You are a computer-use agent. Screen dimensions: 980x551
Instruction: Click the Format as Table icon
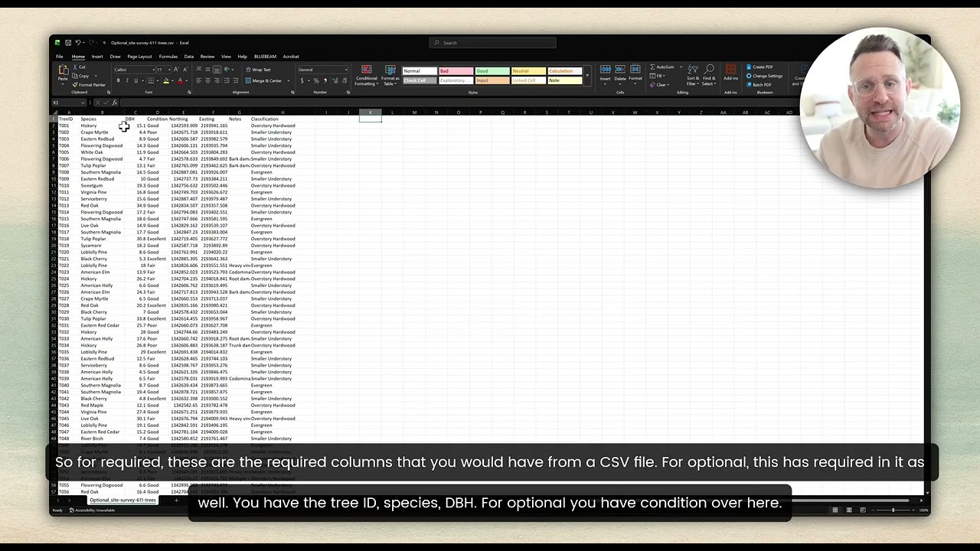pyautogui.click(x=390, y=70)
